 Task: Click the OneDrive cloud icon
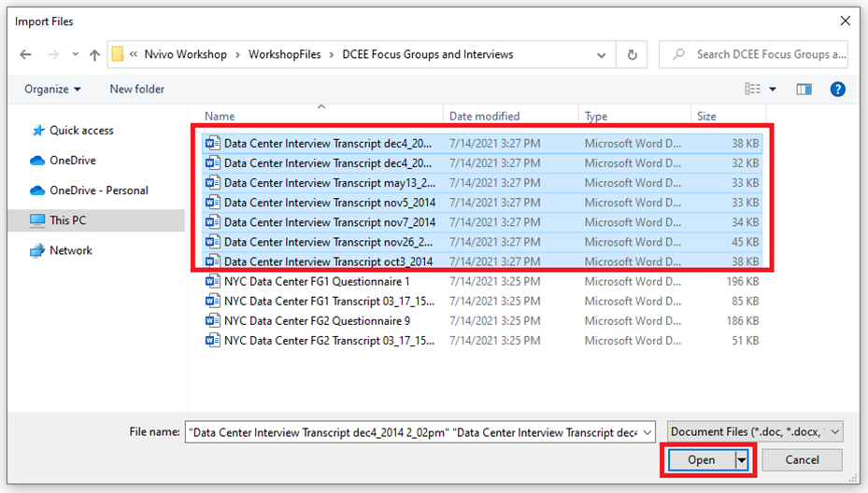point(37,161)
